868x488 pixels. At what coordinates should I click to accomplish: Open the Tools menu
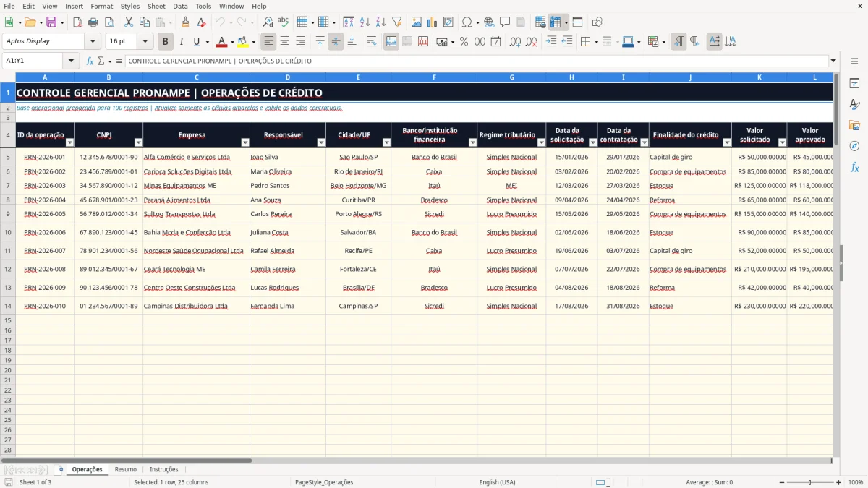pos(203,6)
